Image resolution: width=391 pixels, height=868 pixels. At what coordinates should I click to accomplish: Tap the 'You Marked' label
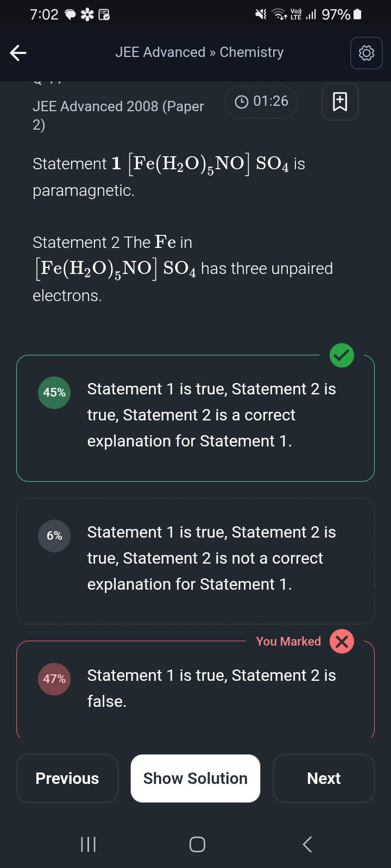[x=288, y=641]
